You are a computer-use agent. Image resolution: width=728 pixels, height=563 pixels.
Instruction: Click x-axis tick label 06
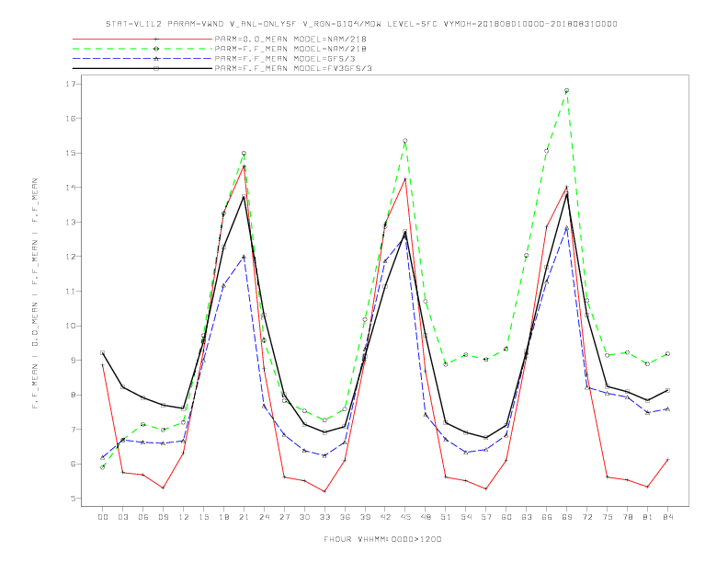(x=143, y=517)
